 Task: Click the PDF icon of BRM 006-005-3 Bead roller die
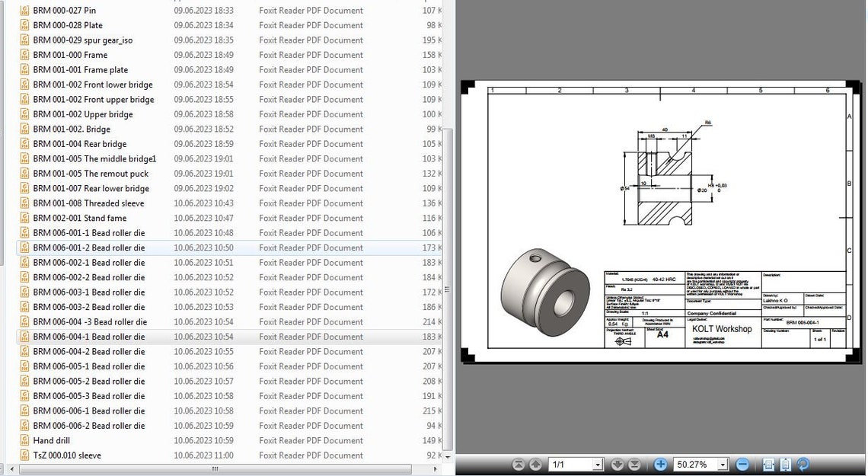point(24,396)
